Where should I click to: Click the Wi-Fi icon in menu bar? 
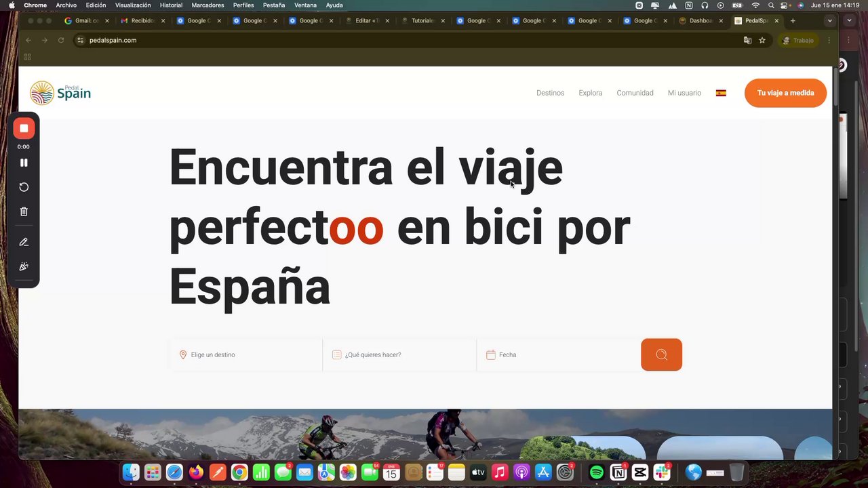755,5
